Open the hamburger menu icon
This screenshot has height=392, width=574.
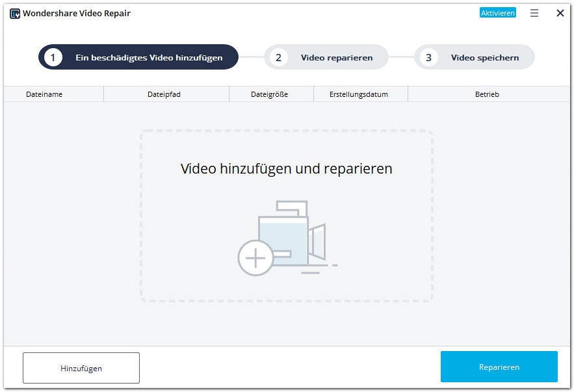pos(534,13)
